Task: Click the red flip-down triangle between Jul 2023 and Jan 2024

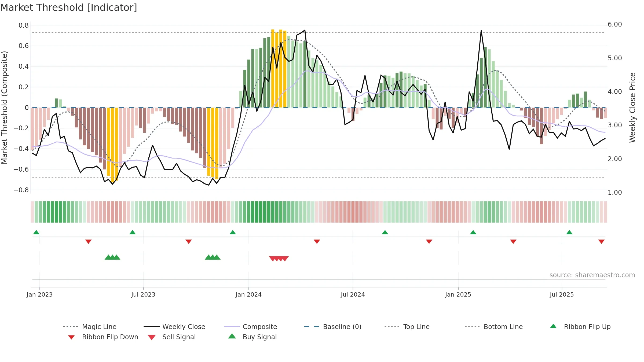Action: pos(189,242)
